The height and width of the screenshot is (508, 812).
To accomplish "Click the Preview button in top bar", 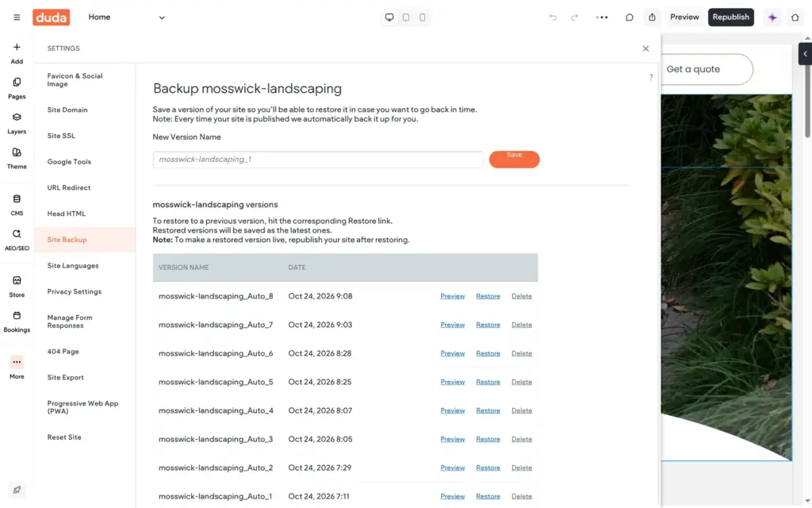I will tap(684, 17).
